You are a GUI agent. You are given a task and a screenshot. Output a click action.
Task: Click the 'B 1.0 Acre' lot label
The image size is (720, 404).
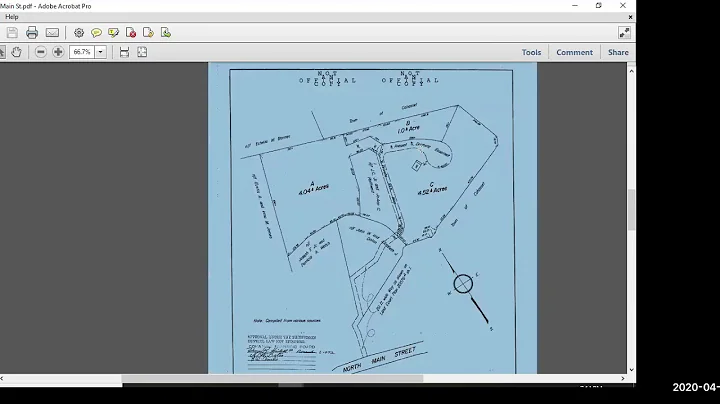[408, 128]
